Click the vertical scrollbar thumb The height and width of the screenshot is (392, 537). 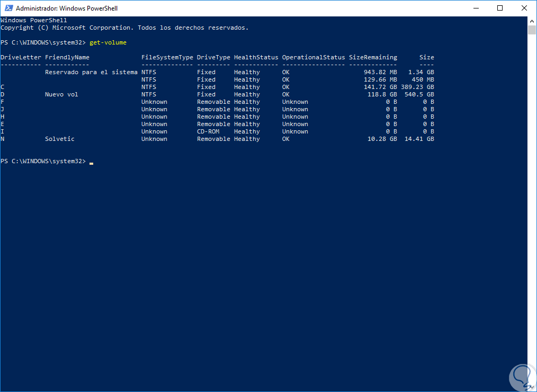(532, 30)
